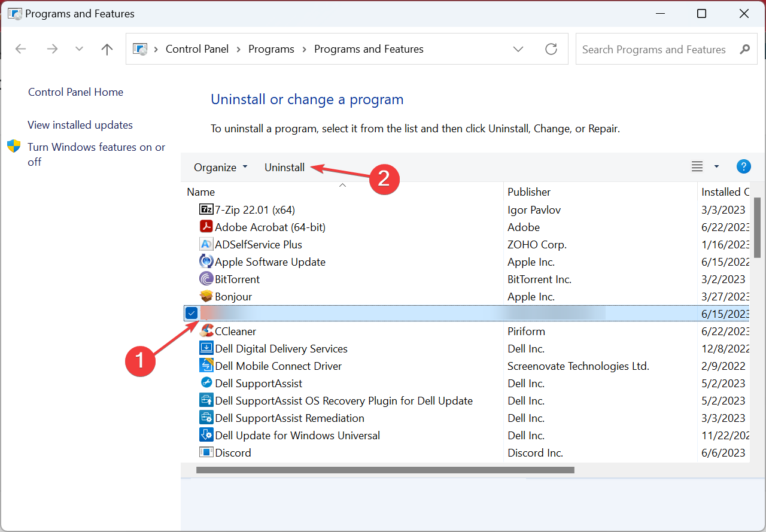The height and width of the screenshot is (532, 766).
Task: Click the Screenovate Technologies Ltd. cell
Action: 578,366
